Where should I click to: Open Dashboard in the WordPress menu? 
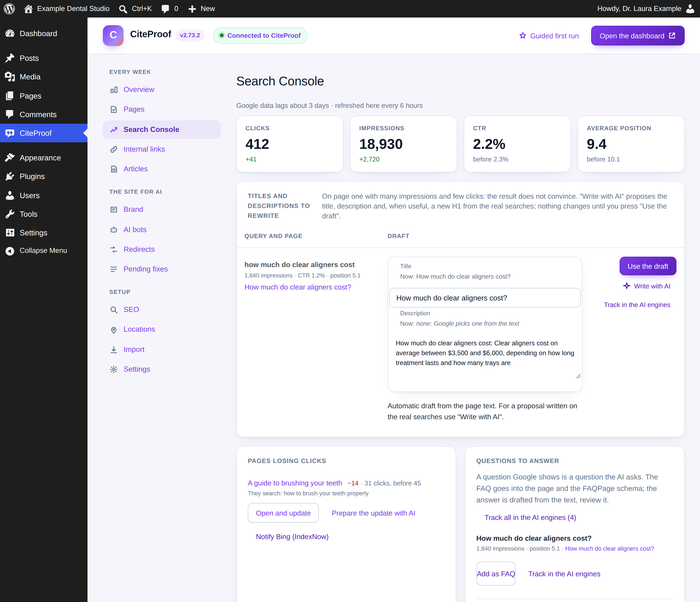pos(43,33)
